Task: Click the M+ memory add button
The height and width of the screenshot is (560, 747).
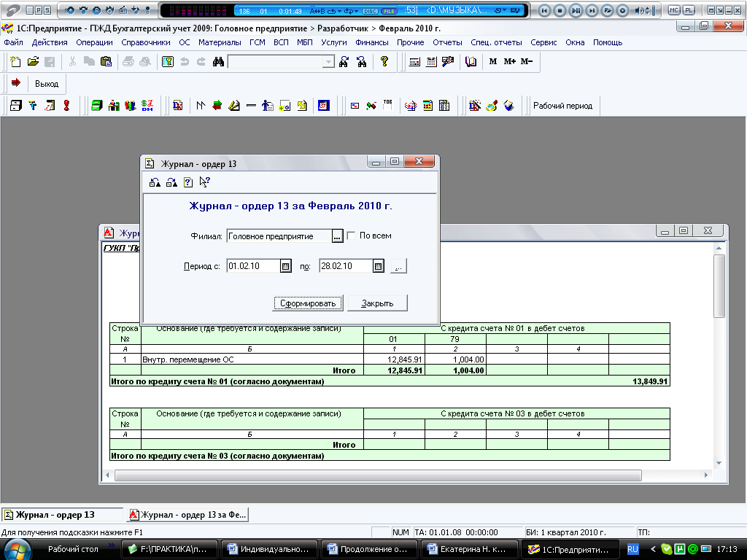Action: tap(510, 61)
